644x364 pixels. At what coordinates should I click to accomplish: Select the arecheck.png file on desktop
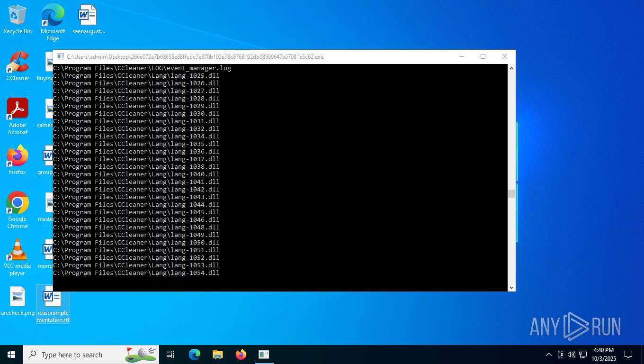pyautogui.click(x=18, y=301)
